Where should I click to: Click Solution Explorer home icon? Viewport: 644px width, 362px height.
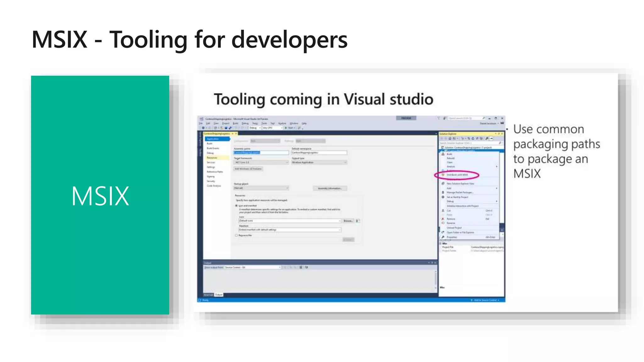click(450, 138)
